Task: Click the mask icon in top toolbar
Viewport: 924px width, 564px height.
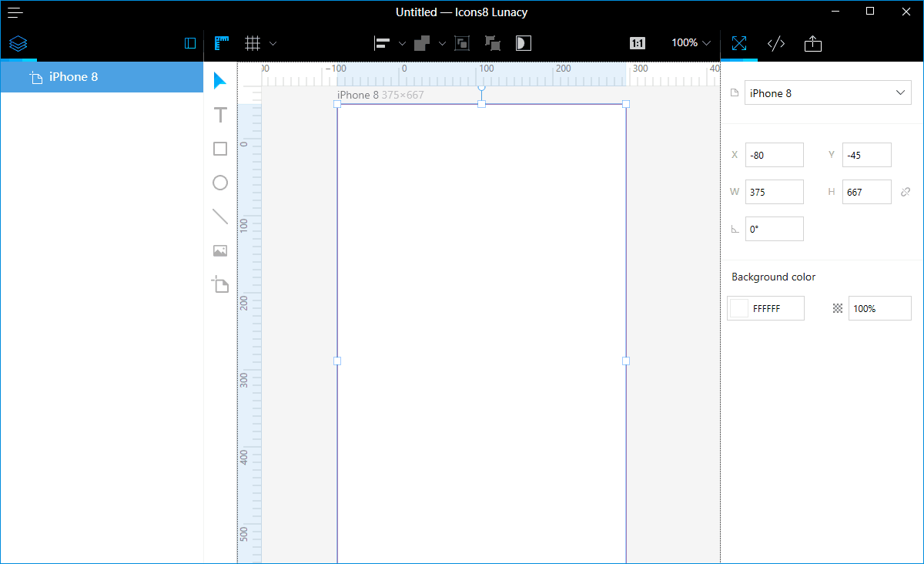Action: click(524, 43)
